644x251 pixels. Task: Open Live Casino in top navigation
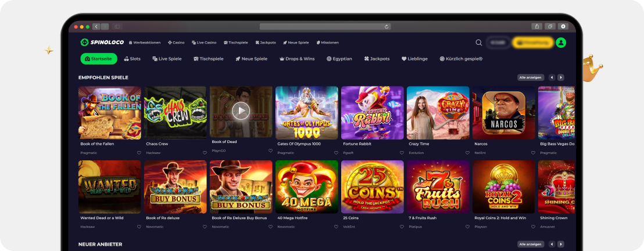[204, 42]
